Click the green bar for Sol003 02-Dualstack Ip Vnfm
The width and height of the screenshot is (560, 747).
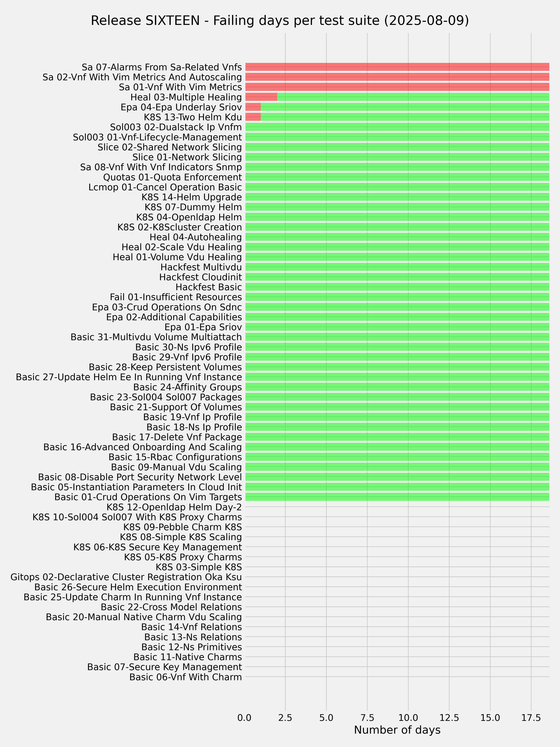point(397,127)
